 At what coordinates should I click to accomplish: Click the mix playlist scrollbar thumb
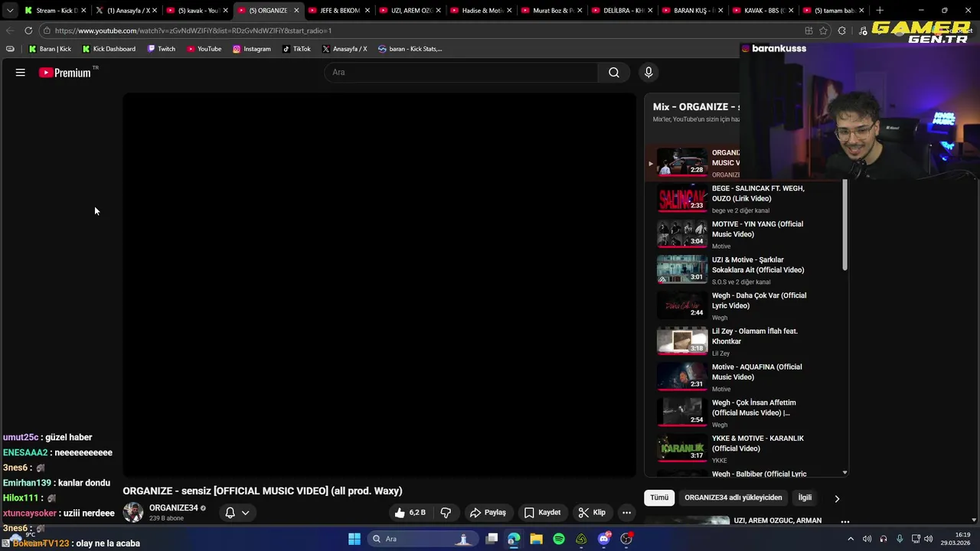pos(845,224)
